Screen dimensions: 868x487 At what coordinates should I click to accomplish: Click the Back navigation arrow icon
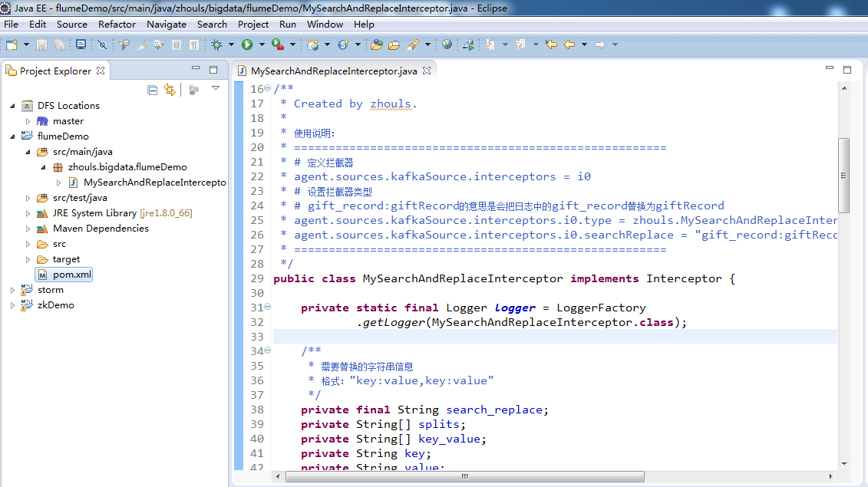pyautogui.click(x=569, y=44)
